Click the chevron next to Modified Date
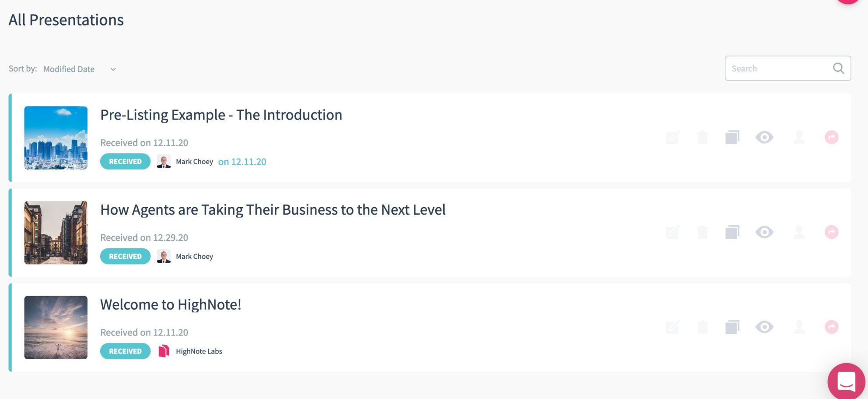Screen dimensions: 868x399 click(x=112, y=69)
